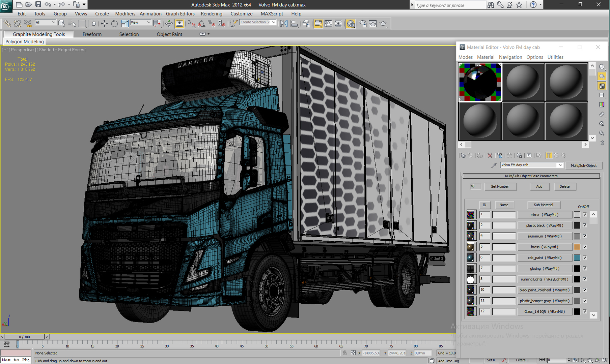Open Render Setup dialog icon
Screen dimensions: 610x364
click(363, 23)
